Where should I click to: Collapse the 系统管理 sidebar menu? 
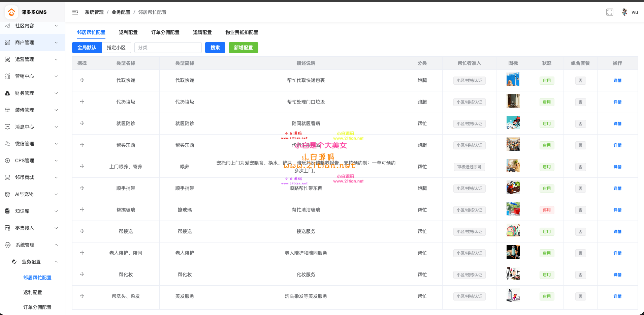[32, 245]
